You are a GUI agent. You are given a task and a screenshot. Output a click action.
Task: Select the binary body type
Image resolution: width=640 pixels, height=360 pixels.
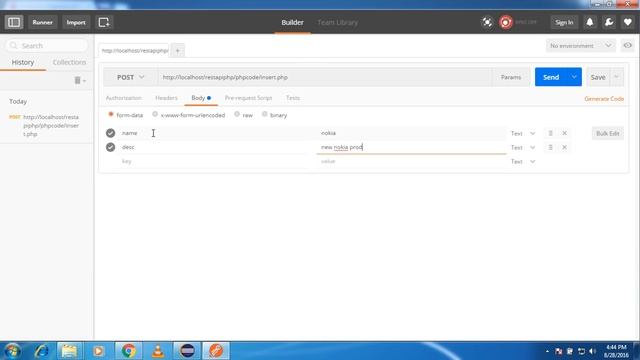tap(264, 114)
